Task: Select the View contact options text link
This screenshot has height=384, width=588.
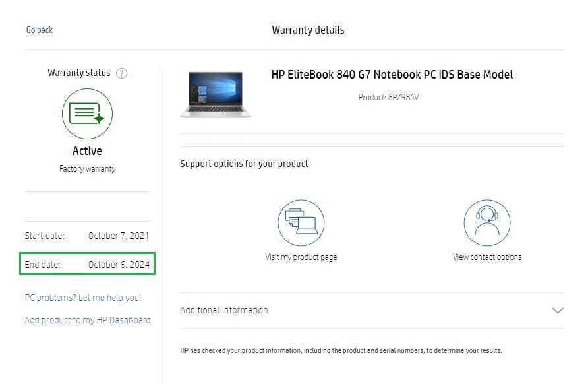Action: pos(486,257)
